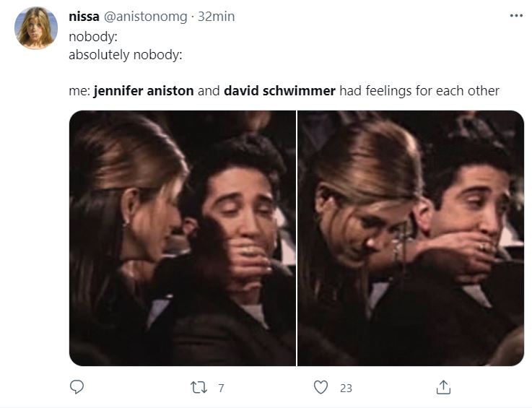Click the word and between the names
This screenshot has height=408, width=532.
(x=209, y=91)
